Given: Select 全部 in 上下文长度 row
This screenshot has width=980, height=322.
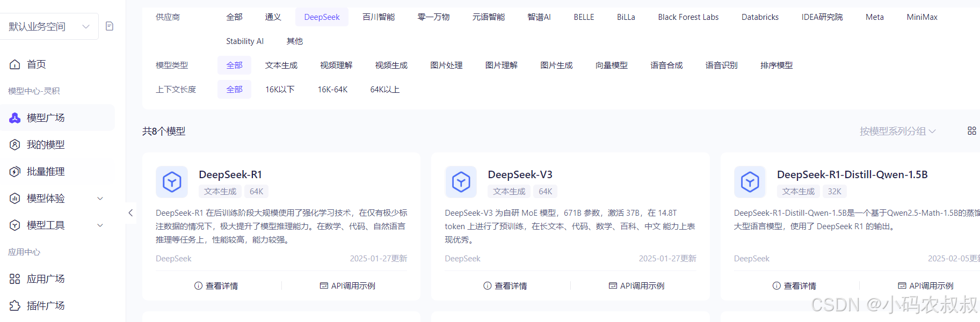Looking at the screenshot, I should pos(234,90).
